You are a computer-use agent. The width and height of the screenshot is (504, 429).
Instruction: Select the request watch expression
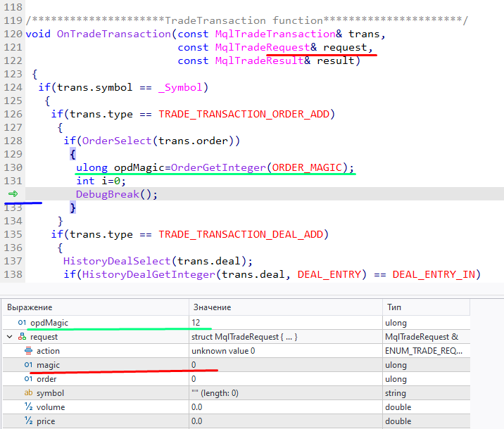[44, 337]
